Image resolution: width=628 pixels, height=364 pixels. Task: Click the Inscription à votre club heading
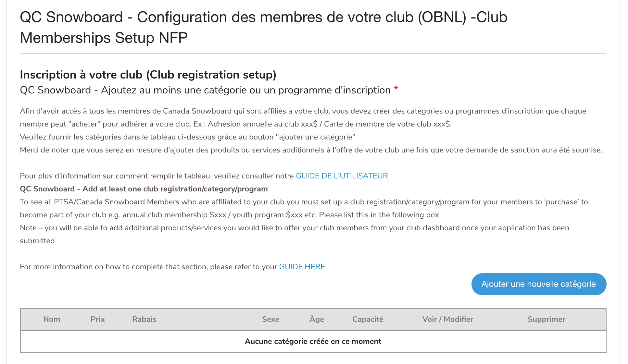(x=148, y=75)
